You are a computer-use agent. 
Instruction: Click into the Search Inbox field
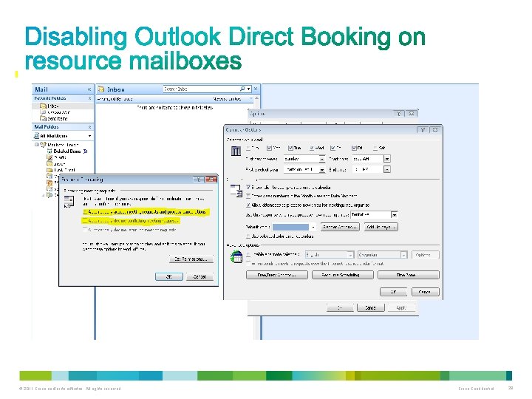201,89
